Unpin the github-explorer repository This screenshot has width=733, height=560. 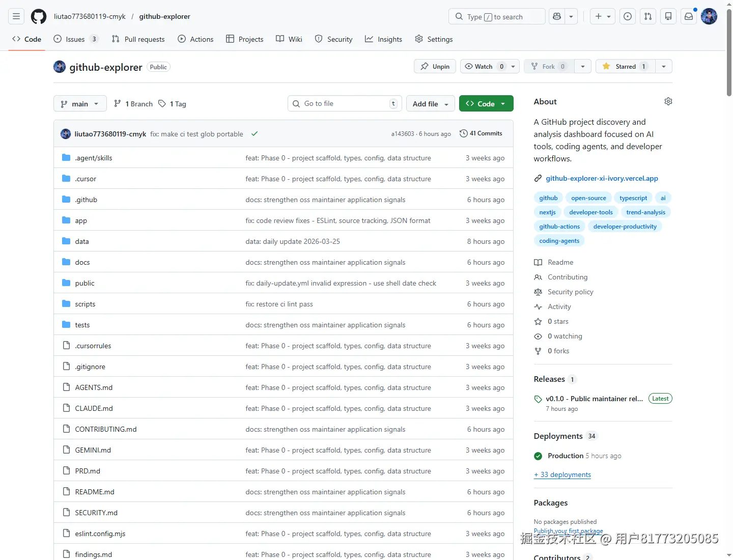(434, 66)
